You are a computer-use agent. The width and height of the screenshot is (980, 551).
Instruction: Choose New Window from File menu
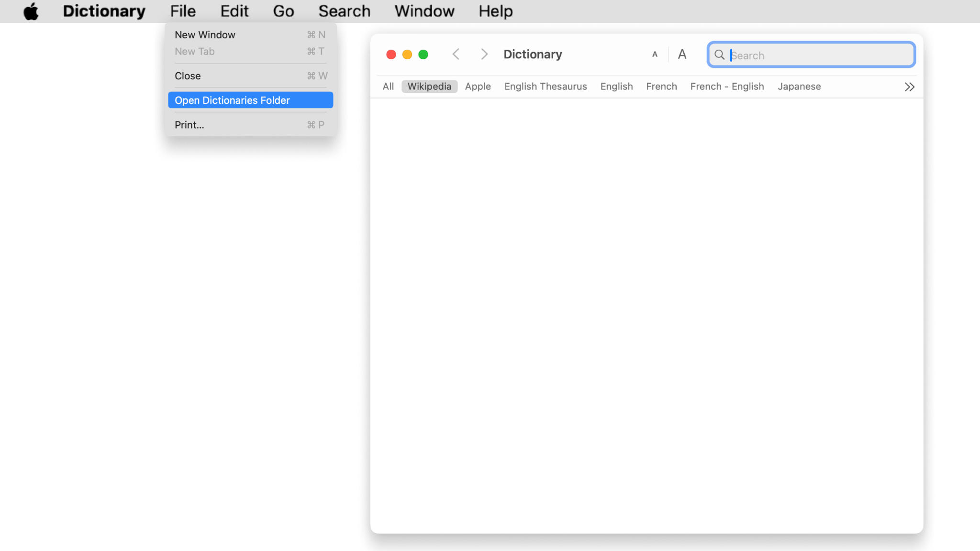coord(251,35)
